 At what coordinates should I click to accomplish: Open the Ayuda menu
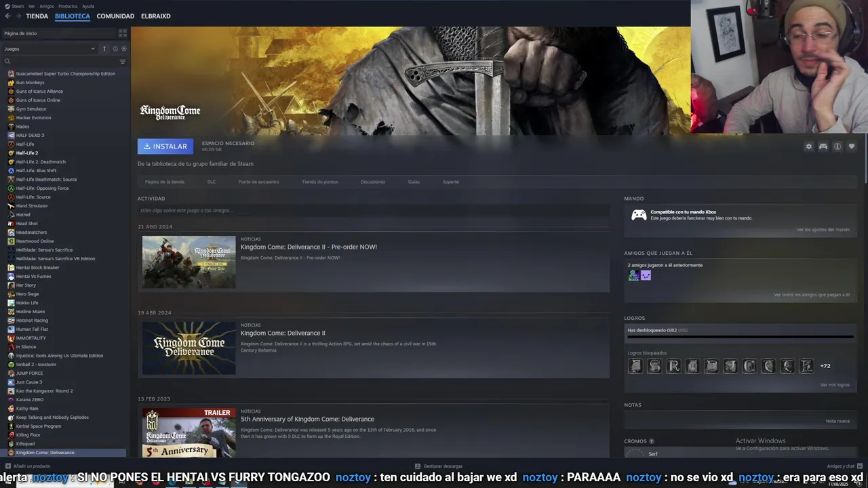[x=88, y=6]
